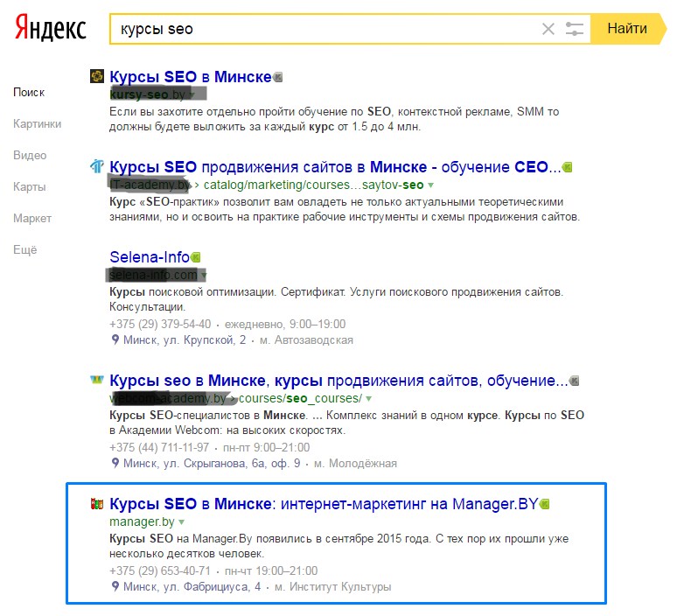Click phone number +375 (44) 711-11-97
This screenshot has width=677, height=616.
[159, 447]
